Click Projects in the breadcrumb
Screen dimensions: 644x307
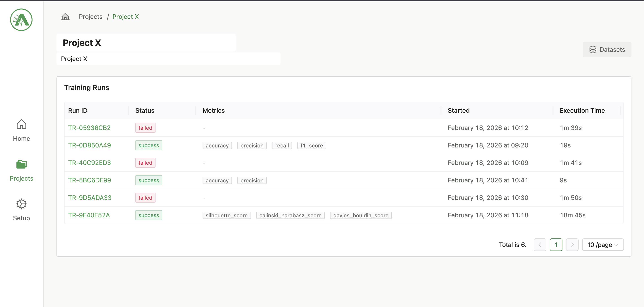click(91, 17)
